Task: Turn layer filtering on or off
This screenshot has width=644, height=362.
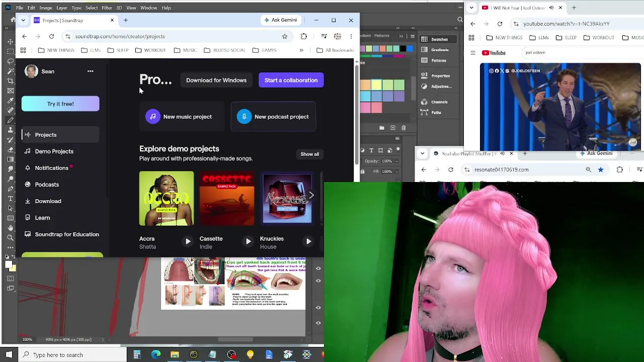Action: pyautogui.click(x=398, y=150)
